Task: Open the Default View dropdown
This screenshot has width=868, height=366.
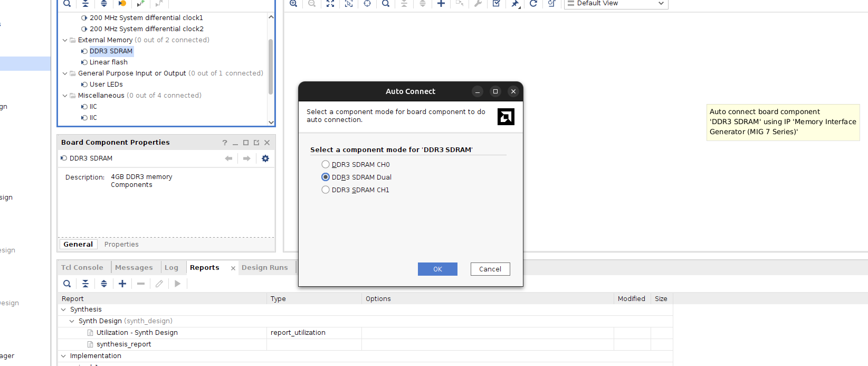Action: (616, 4)
